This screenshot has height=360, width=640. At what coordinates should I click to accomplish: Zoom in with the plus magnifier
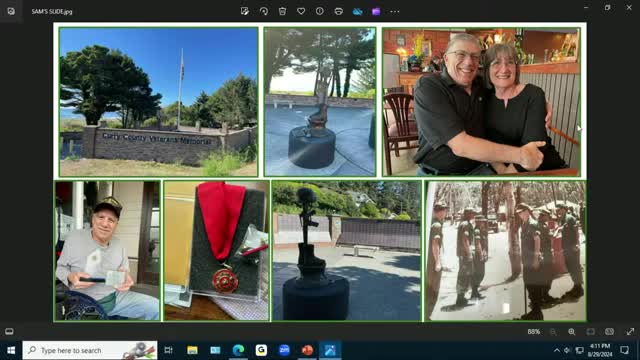pyautogui.click(x=571, y=332)
